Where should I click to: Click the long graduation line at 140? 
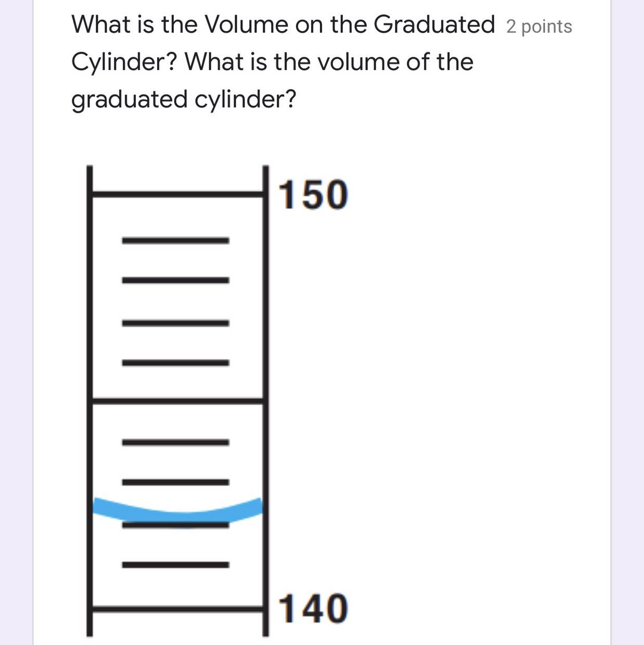coord(177,608)
